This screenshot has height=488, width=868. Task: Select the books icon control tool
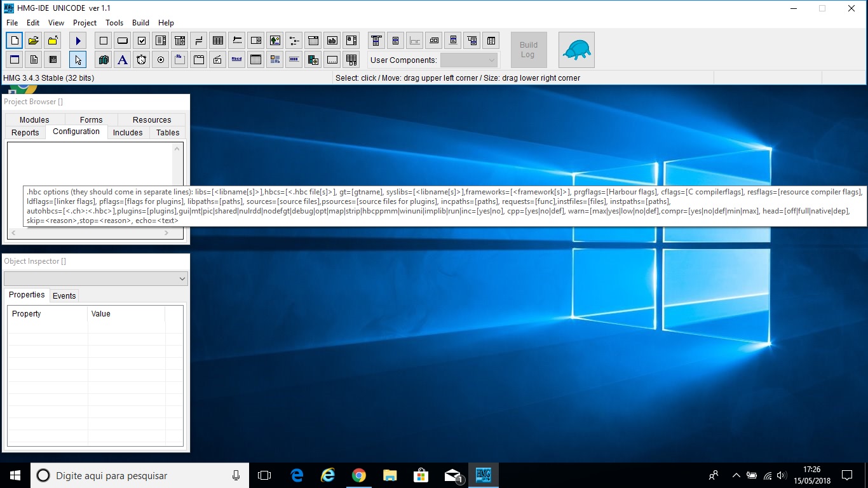click(x=104, y=60)
